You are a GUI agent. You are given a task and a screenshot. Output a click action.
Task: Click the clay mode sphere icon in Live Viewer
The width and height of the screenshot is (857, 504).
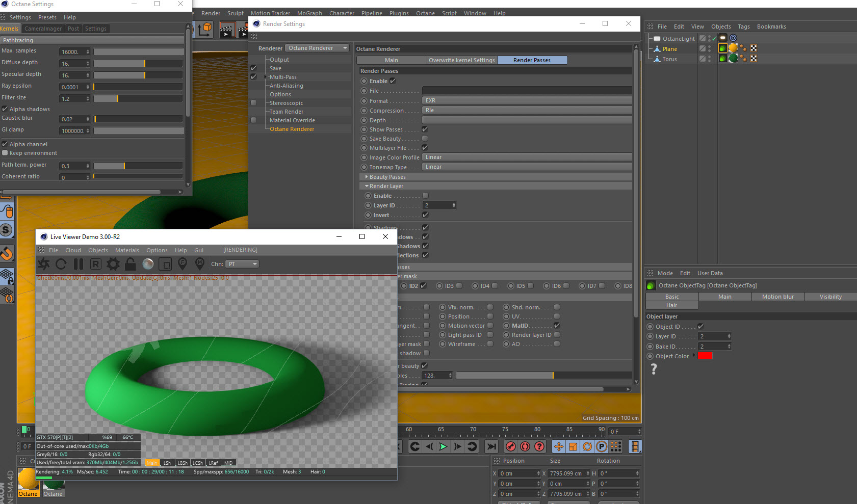coord(148,264)
